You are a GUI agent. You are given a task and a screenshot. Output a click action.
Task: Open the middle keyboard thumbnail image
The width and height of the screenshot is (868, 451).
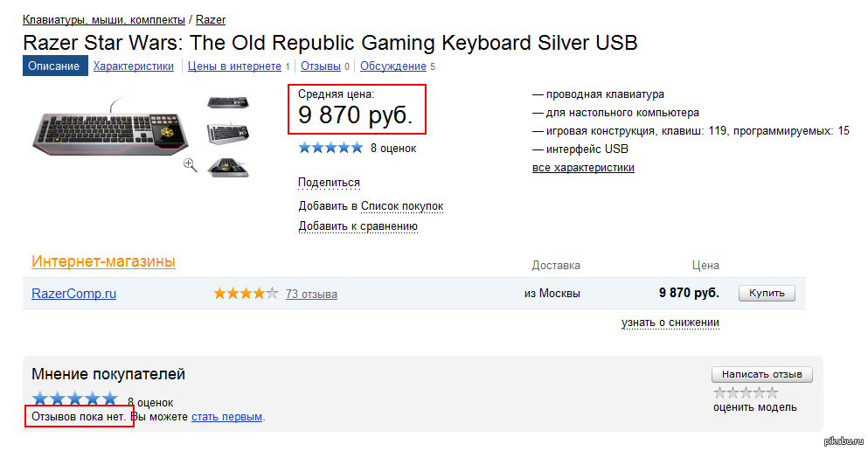[228, 134]
